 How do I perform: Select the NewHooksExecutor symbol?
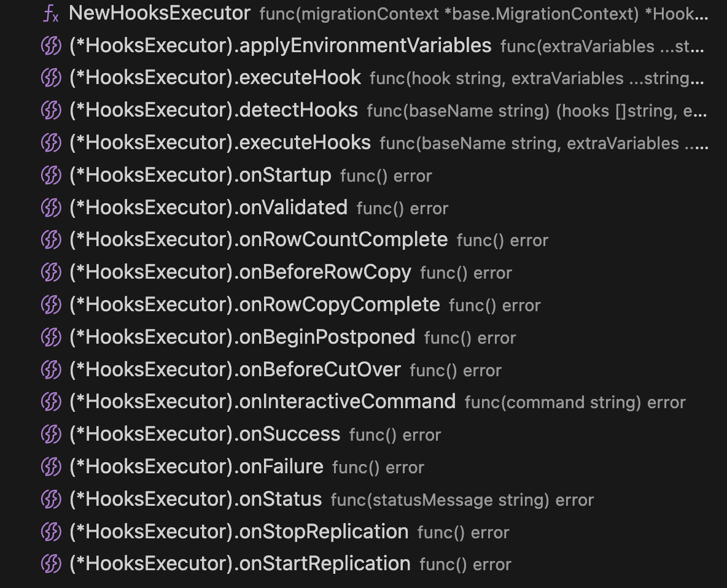(160, 14)
